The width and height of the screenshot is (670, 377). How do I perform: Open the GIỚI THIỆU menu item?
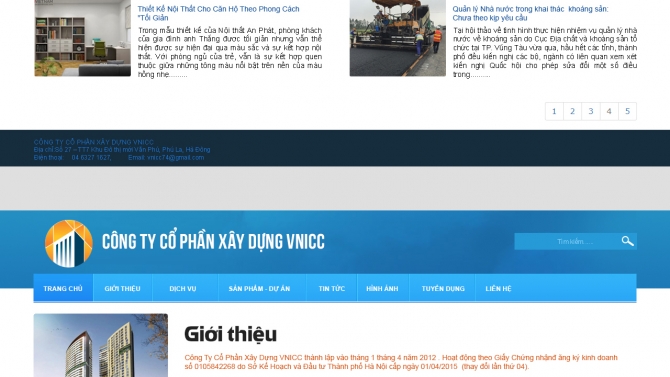coord(123,289)
